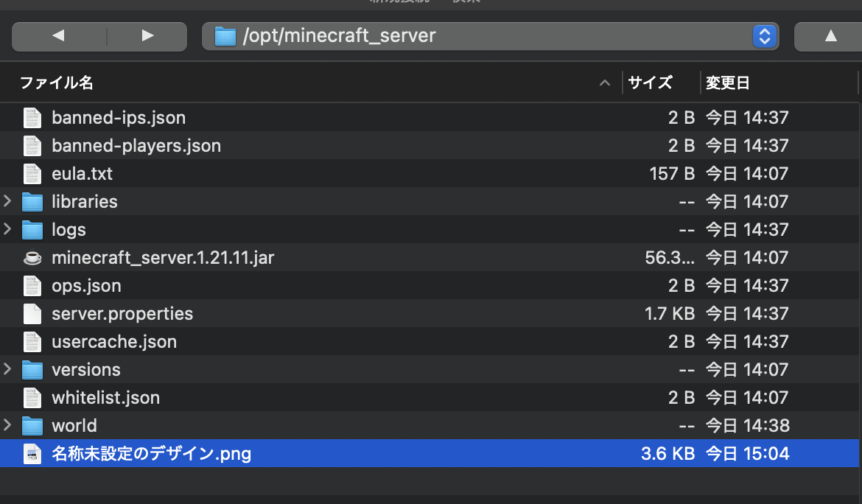
Task: Select banned-ips.json file row
Action: (118, 118)
